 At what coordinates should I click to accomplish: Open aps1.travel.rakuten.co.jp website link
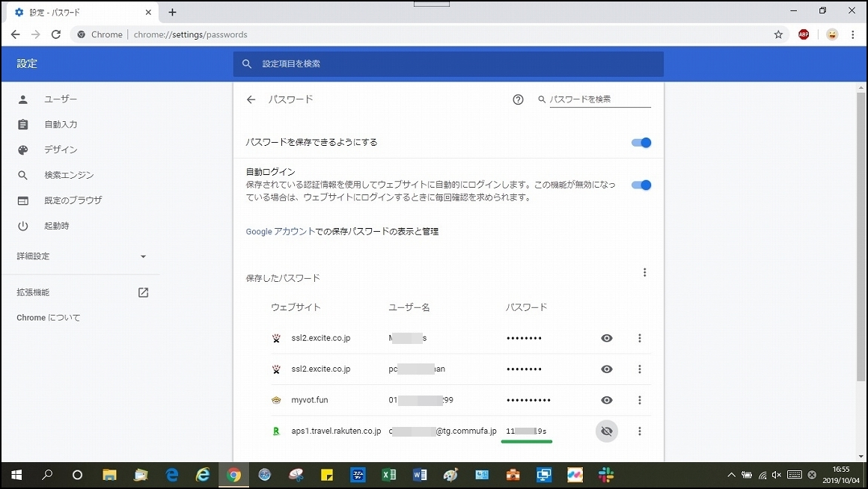coord(336,431)
